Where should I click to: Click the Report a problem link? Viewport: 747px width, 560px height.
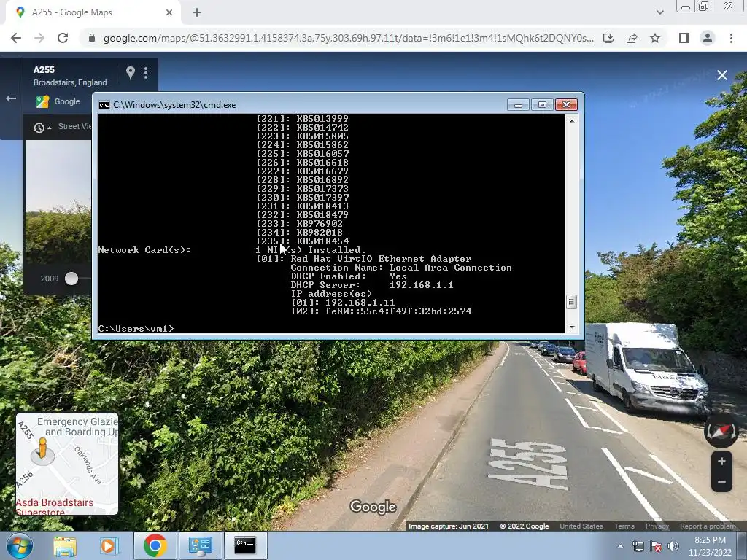(x=708, y=526)
